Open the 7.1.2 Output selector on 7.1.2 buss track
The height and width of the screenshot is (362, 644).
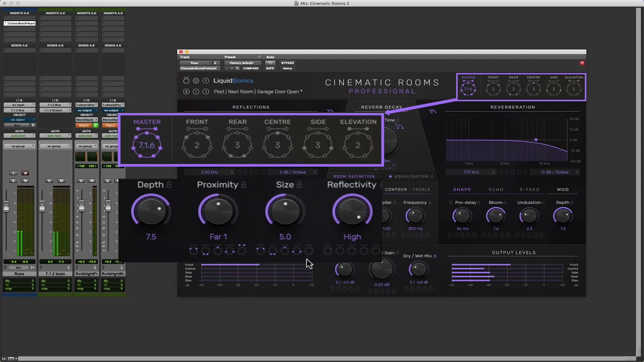coord(55,110)
